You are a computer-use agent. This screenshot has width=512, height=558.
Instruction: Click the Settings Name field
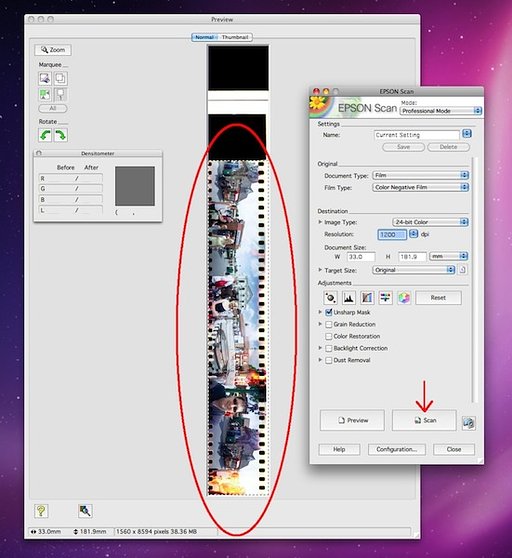[x=417, y=135]
